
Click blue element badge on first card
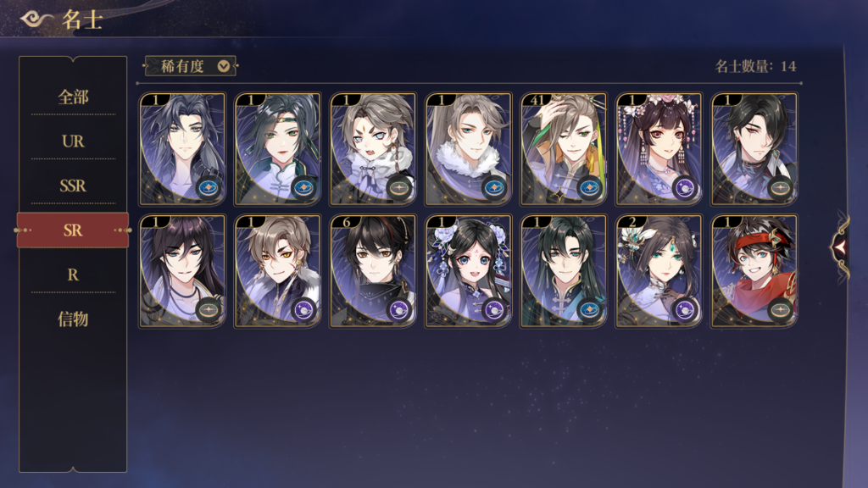209,188
